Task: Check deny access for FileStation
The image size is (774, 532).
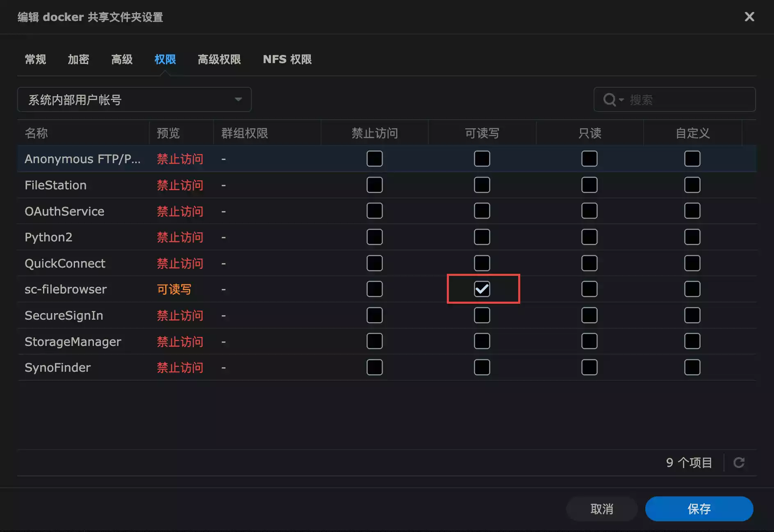Action: tap(374, 185)
